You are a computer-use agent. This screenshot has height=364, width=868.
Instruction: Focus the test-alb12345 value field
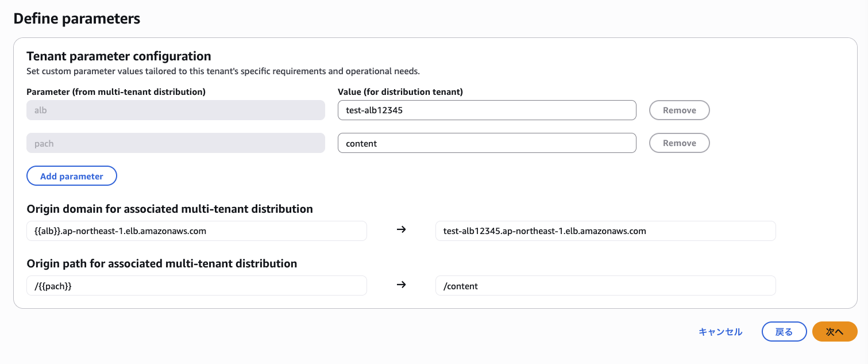[x=487, y=110]
